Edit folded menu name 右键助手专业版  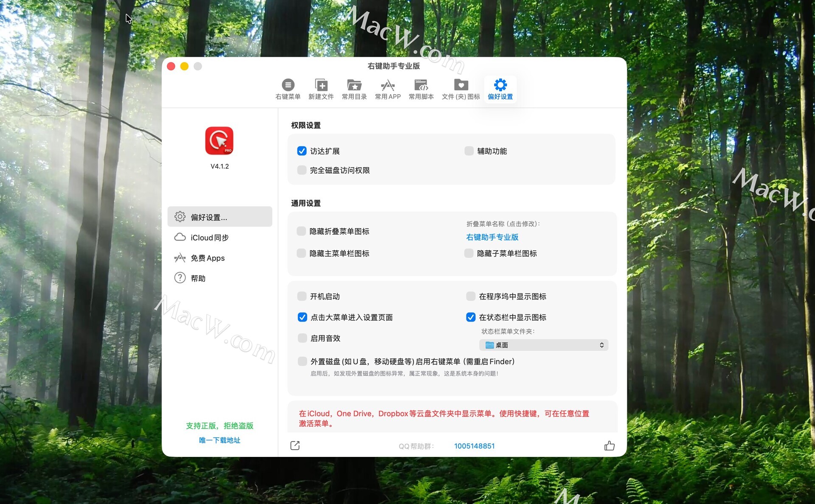pyautogui.click(x=492, y=237)
